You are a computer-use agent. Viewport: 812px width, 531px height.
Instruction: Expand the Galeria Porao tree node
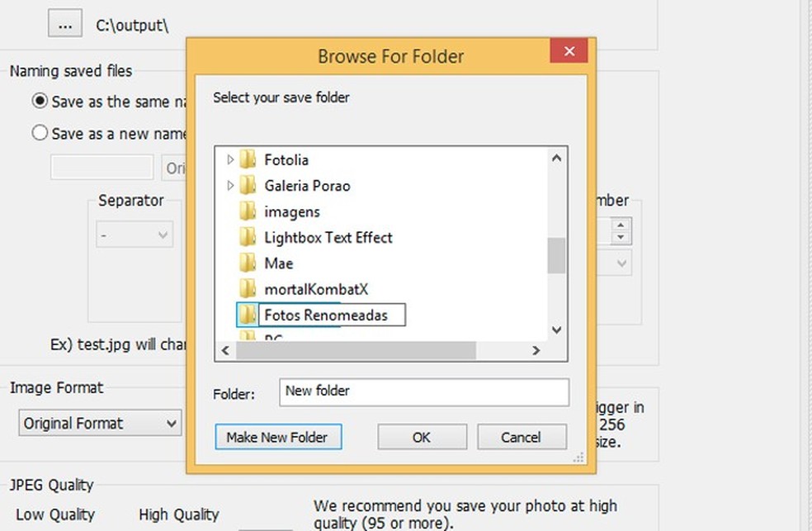[x=230, y=186]
